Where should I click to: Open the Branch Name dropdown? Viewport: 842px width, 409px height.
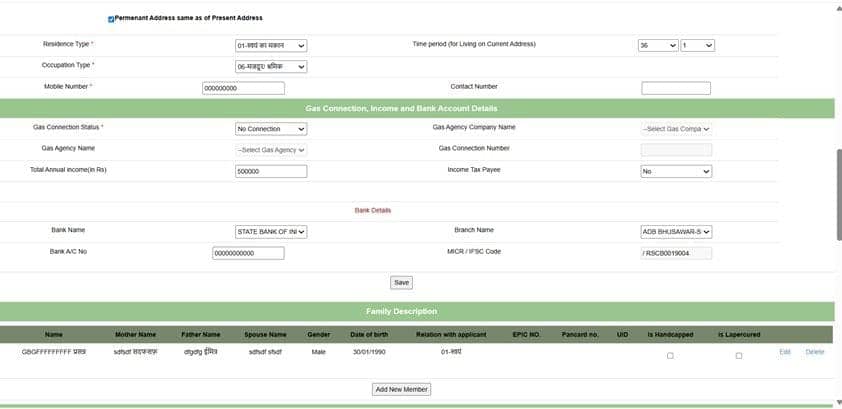(x=676, y=232)
